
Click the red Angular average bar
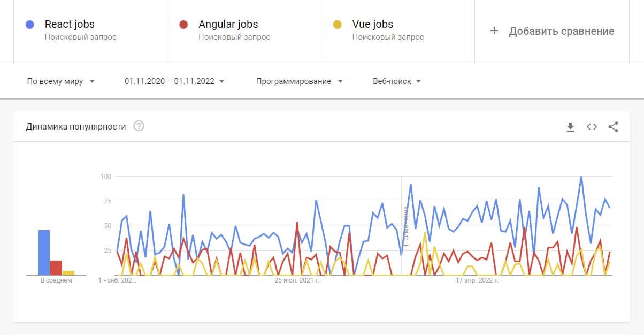(56, 268)
